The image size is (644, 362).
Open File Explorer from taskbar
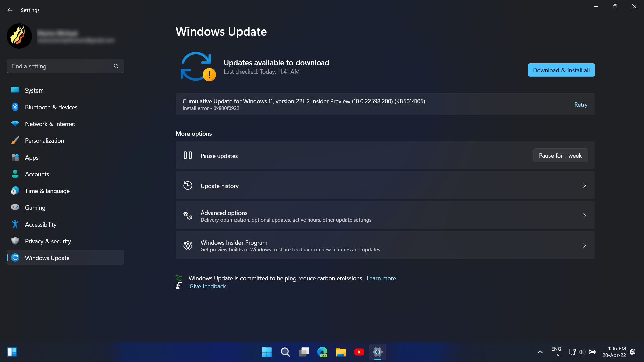click(340, 352)
